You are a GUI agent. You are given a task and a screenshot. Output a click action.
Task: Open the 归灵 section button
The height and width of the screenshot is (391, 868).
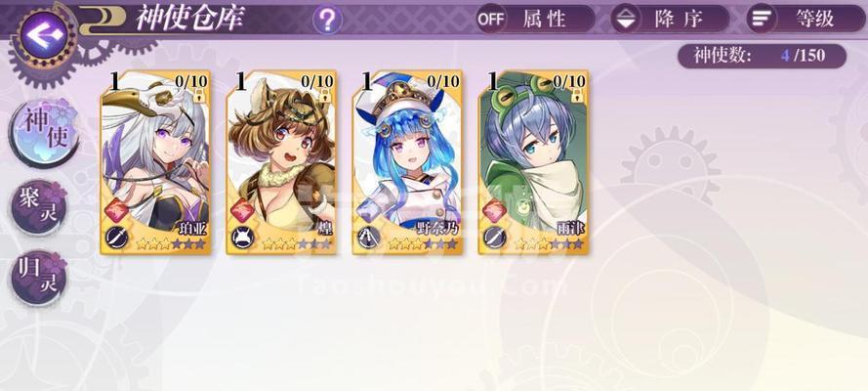(39, 278)
